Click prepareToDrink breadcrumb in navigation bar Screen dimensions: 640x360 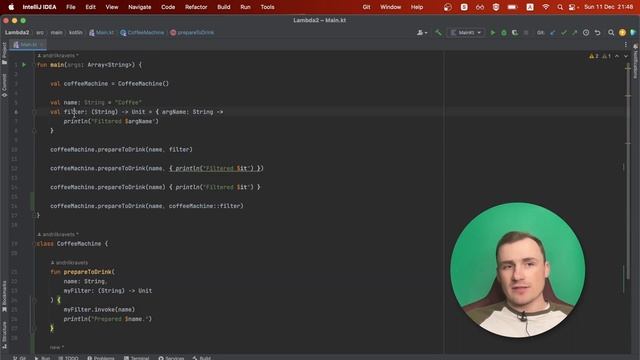(192, 33)
